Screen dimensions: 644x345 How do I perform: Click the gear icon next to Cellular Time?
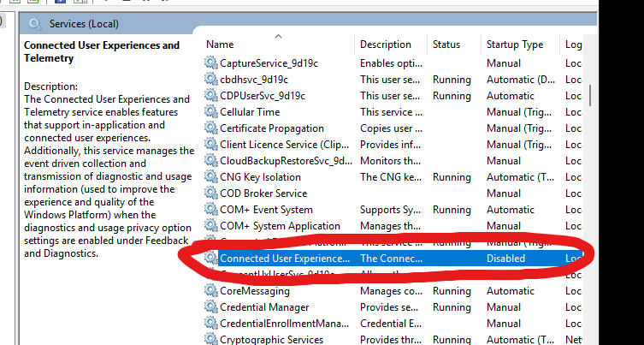tap(210, 111)
